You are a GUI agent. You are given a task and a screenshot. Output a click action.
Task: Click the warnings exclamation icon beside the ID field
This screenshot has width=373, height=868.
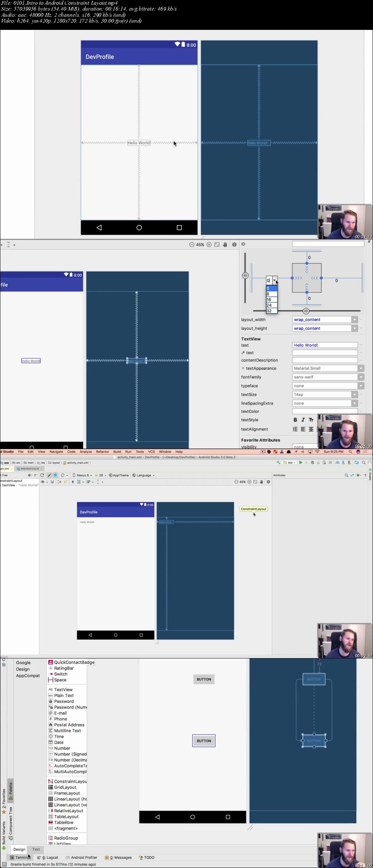(x=234, y=245)
